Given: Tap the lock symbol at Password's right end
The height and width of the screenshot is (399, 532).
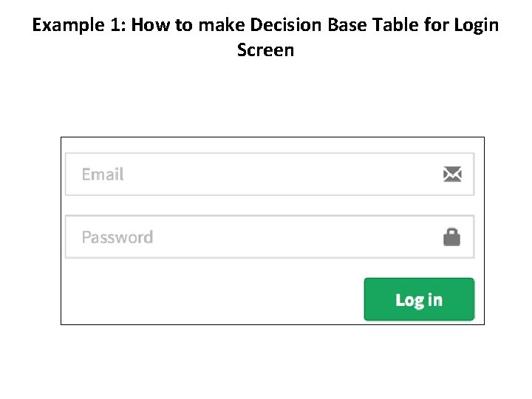Looking at the screenshot, I should 451,237.
